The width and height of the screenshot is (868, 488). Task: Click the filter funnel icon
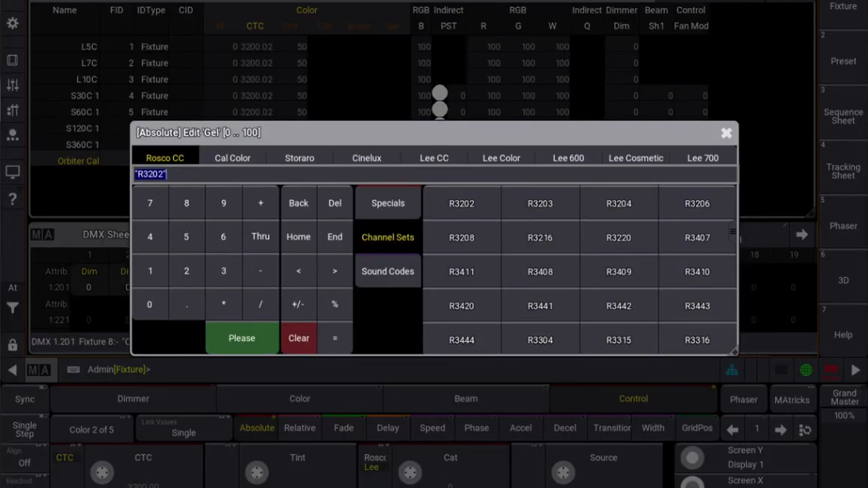point(13,309)
